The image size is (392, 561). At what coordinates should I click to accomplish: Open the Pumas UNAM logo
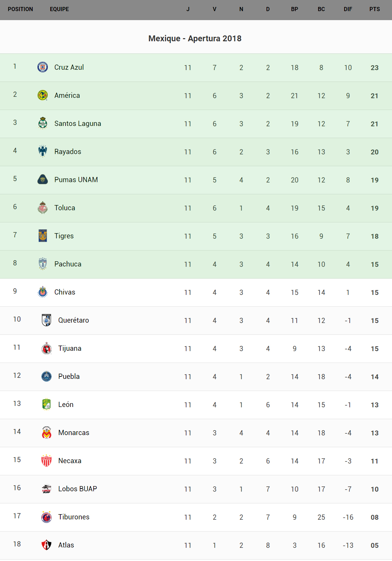coord(43,179)
